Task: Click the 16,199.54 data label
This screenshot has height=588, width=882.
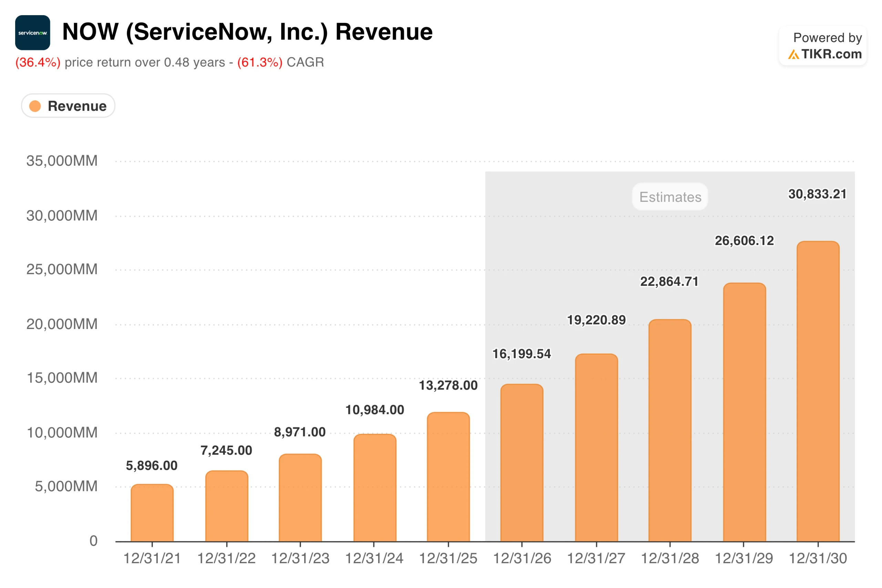Action: point(522,354)
